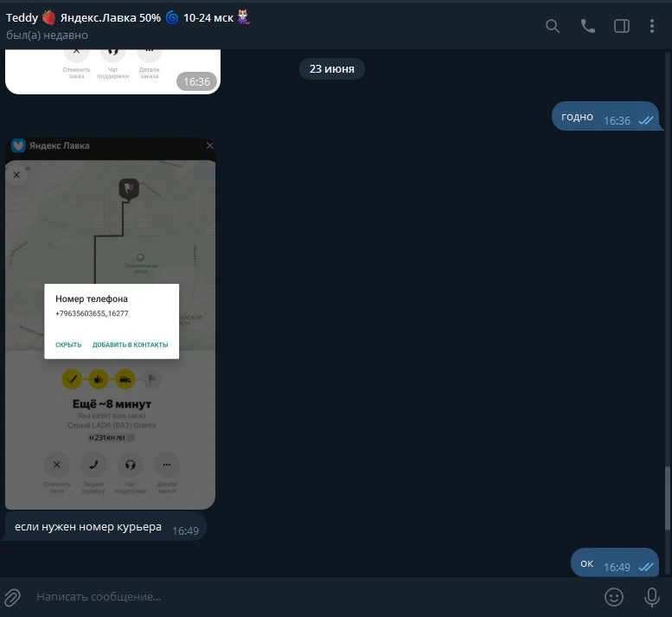Select the 'если нужен номер курьера' message
This screenshot has height=617, width=672.
click(x=106, y=527)
